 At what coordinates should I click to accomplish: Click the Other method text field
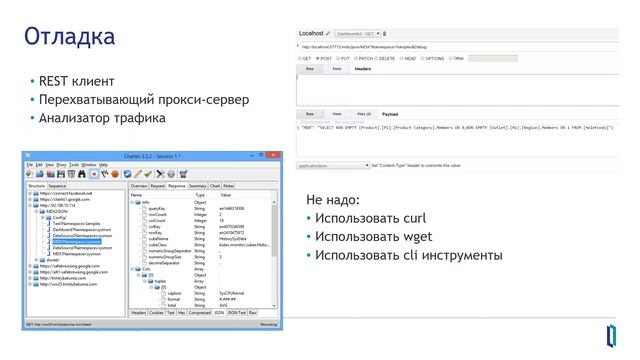[493, 58]
